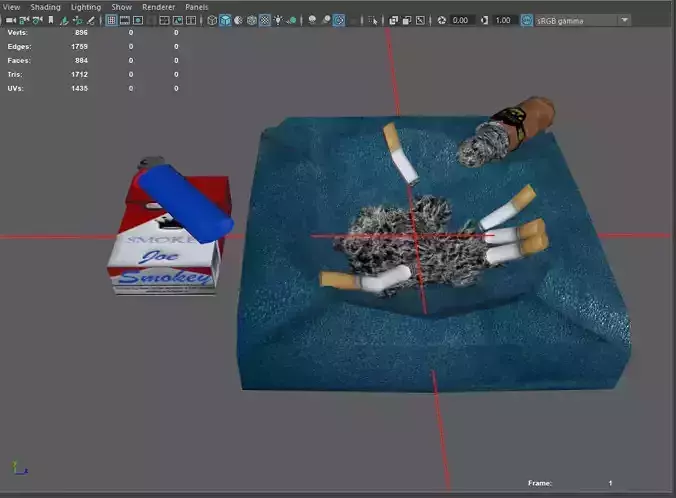Open the Lighting menu
Viewport: 676px width, 498px height.
pyautogui.click(x=86, y=7)
